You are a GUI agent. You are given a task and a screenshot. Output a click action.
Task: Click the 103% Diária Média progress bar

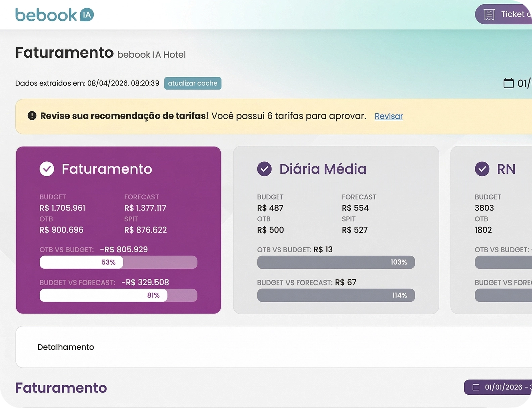(x=336, y=262)
